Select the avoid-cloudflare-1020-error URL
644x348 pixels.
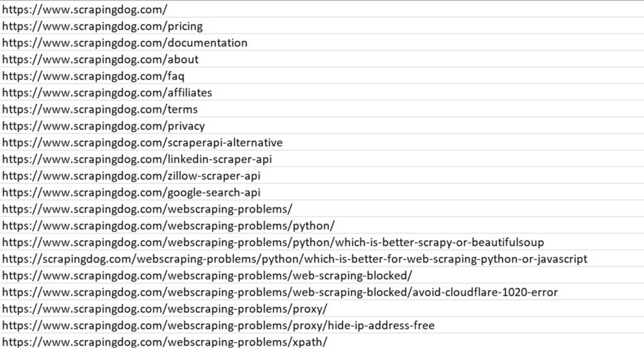click(x=280, y=293)
